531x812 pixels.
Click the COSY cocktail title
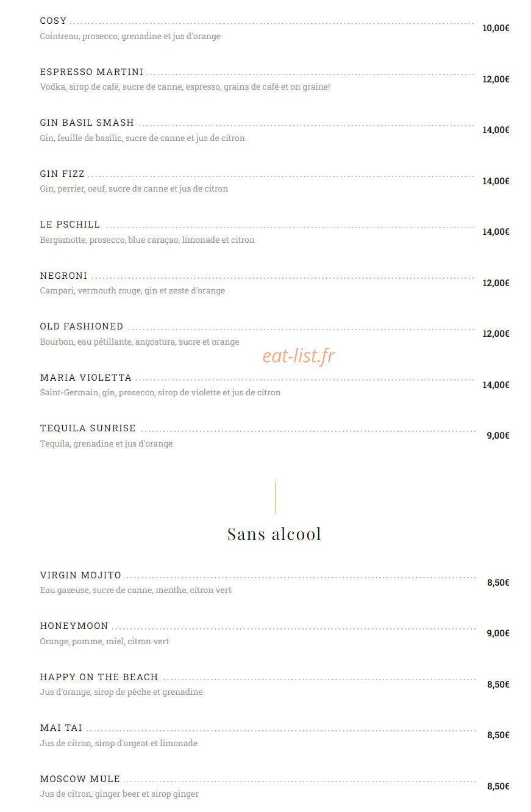(x=53, y=21)
